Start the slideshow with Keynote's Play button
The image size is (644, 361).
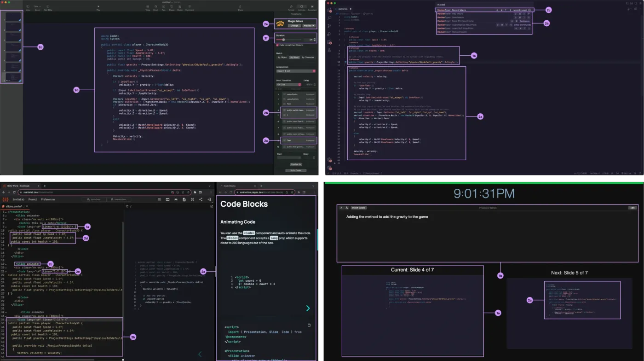[x=98, y=6]
